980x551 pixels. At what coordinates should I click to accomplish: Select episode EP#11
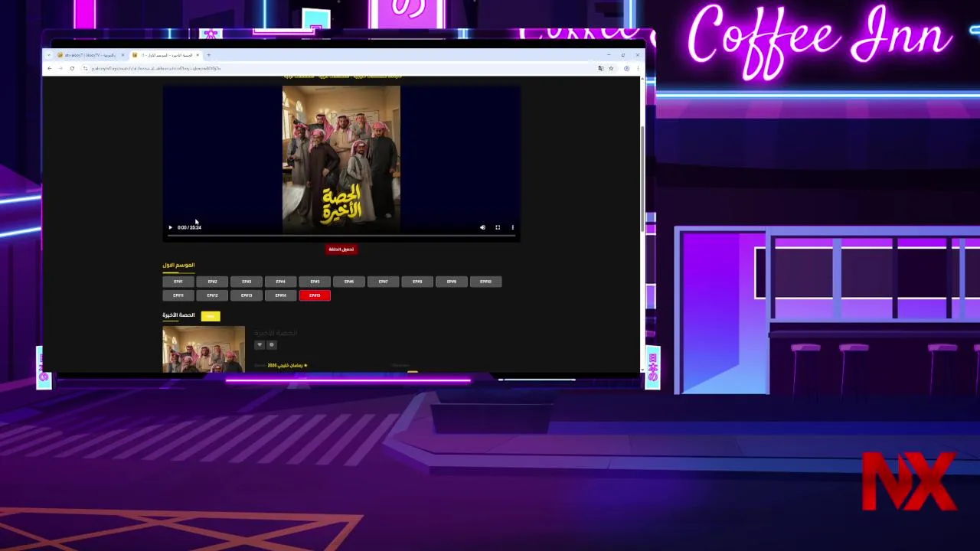point(178,295)
